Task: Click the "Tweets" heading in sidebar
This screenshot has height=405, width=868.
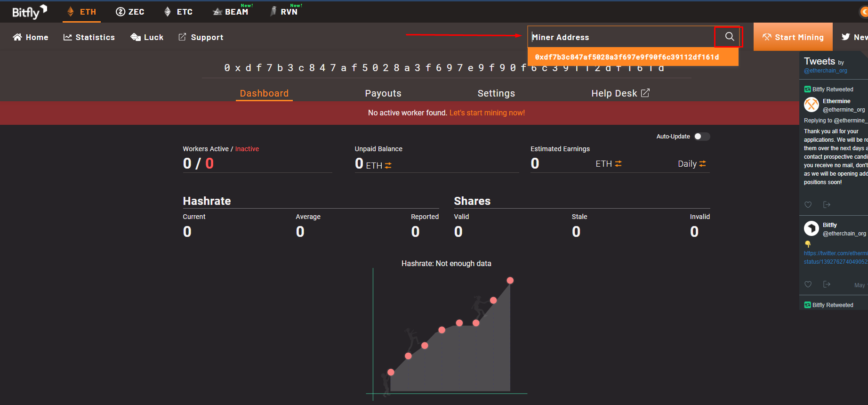Action: 820,61
